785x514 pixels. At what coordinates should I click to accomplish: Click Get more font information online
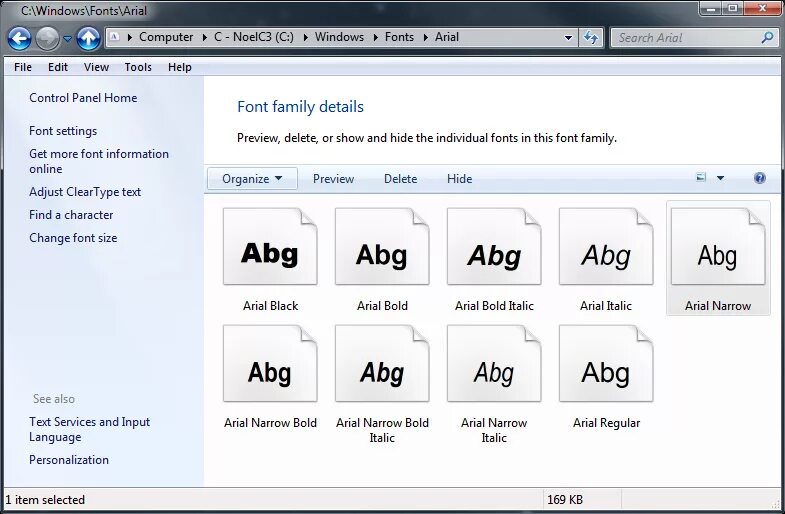99,161
